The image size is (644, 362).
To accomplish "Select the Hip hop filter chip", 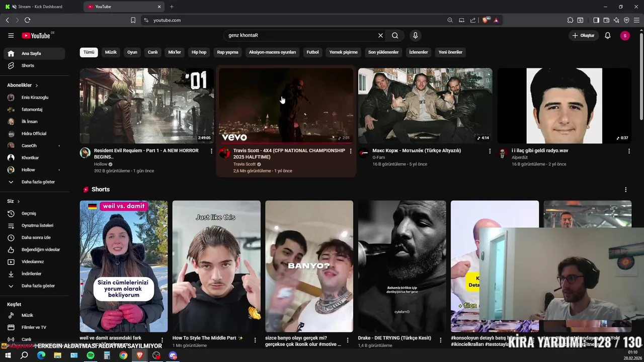I will coord(199,52).
